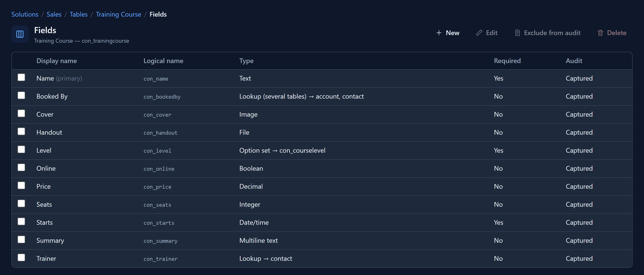
Task: Tick the Level field checkbox
Action: [x=21, y=150]
